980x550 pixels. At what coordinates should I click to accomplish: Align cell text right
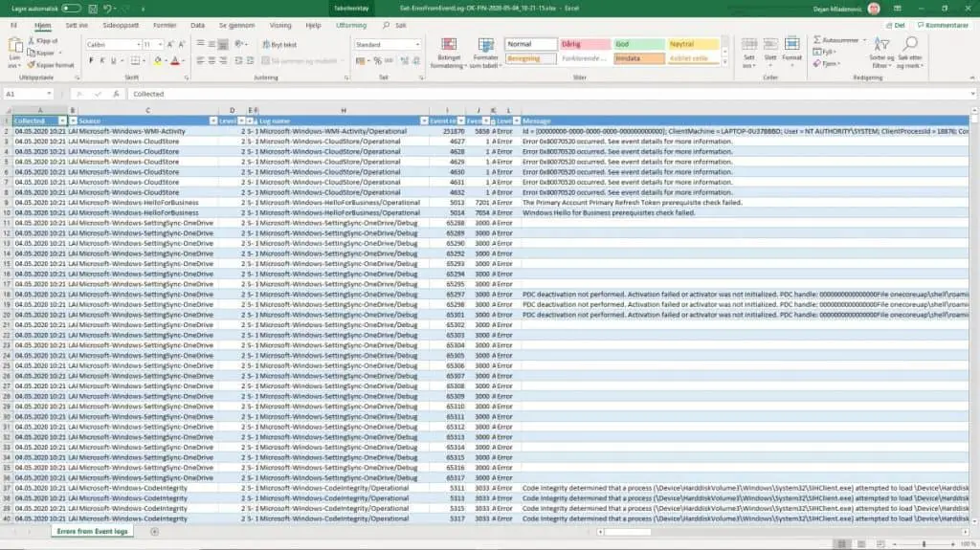click(x=223, y=60)
